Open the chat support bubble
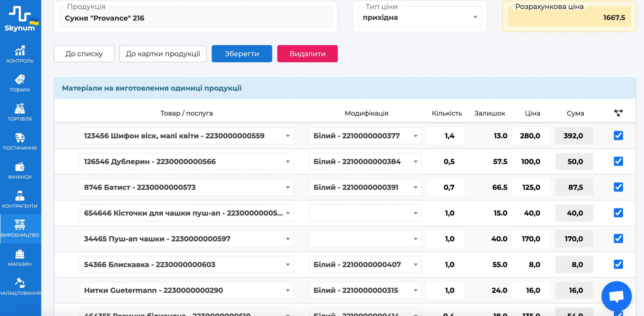644x316 pixels. (x=616, y=296)
